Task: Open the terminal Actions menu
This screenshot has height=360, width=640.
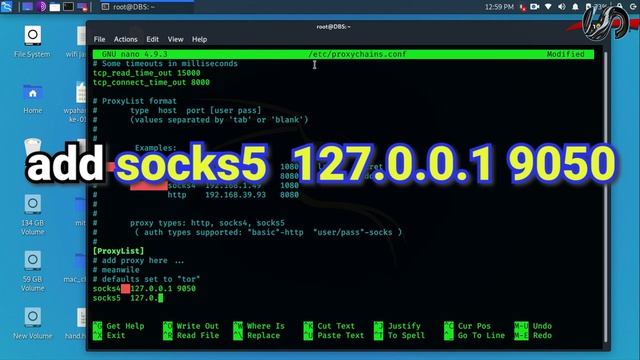Action: click(125, 39)
